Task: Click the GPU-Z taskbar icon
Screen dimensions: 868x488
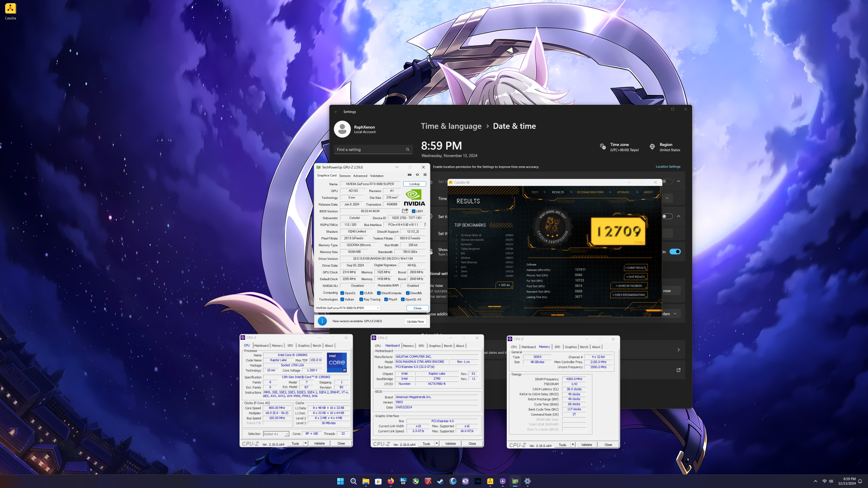Action: click(515, 481)
